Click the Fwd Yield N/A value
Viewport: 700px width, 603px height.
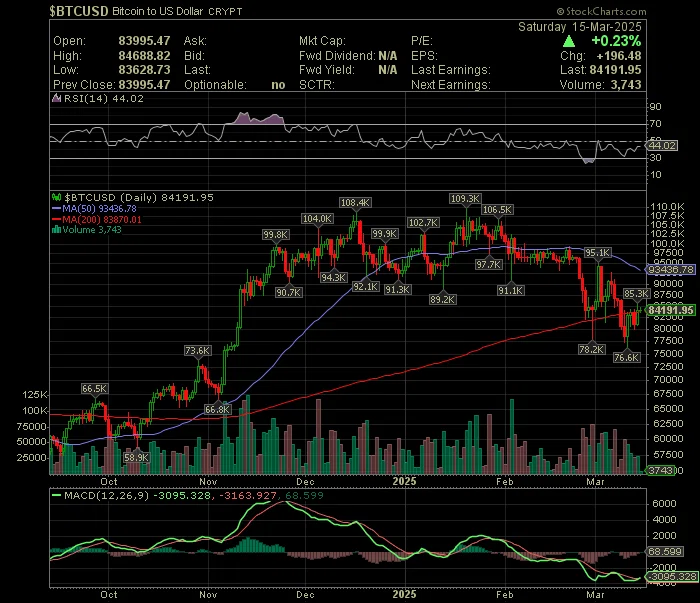388,70
